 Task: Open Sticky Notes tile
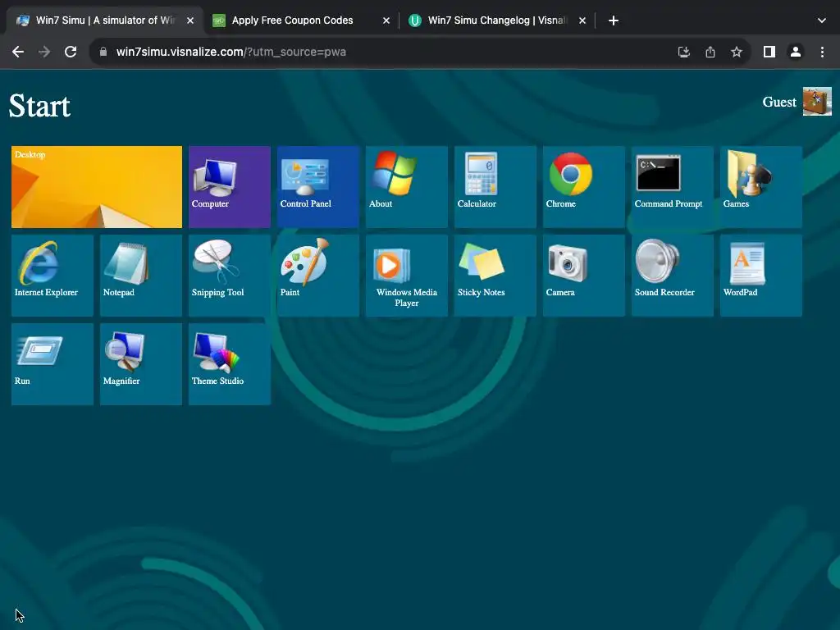[x=495, y=276]
